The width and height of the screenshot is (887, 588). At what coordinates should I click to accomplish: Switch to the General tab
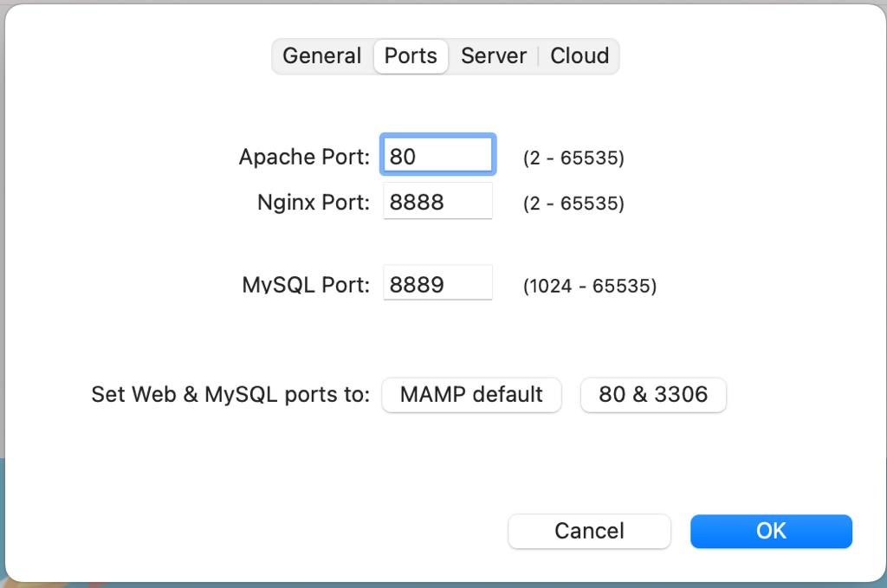tap(322, 56)
